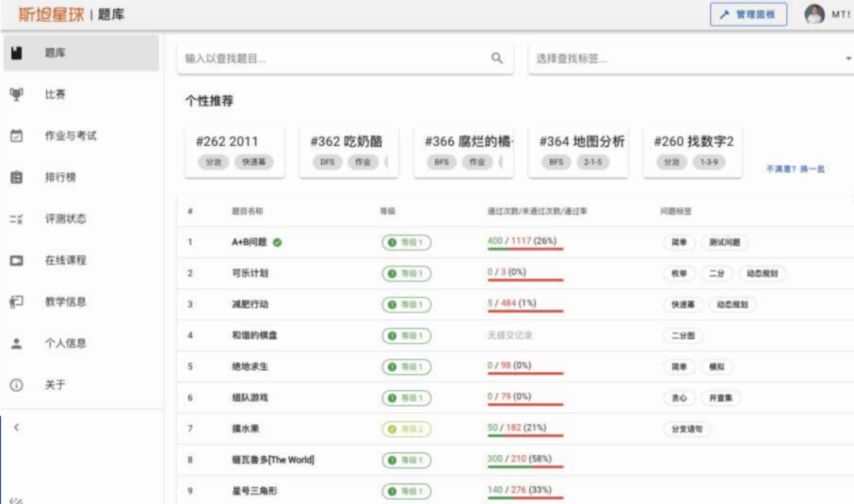The image size is (854, 504).
Task: Click the 作业与考试 calendar icon
Action: coord(17,136)
